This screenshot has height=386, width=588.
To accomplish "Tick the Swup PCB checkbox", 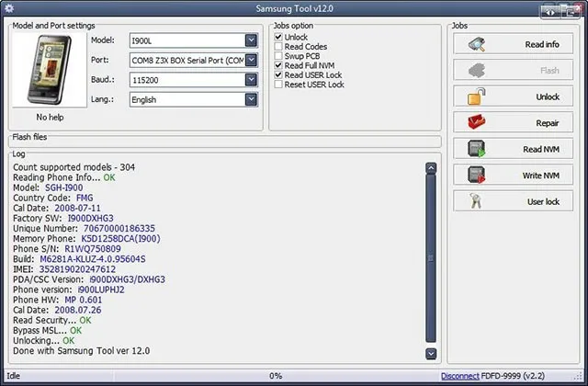I will point(278,56).
